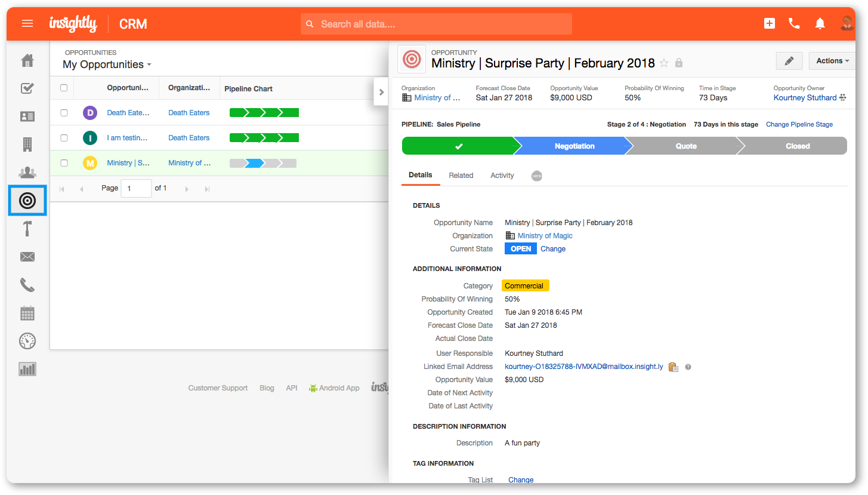Click the quick add plus icon

770,23
